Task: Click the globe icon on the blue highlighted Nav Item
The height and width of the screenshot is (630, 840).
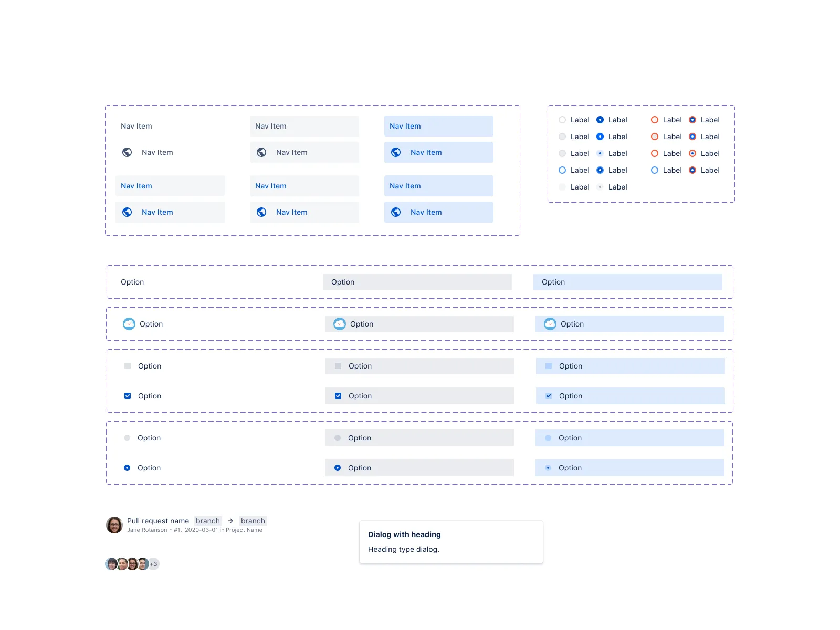Action: click(x=396, y=152)
